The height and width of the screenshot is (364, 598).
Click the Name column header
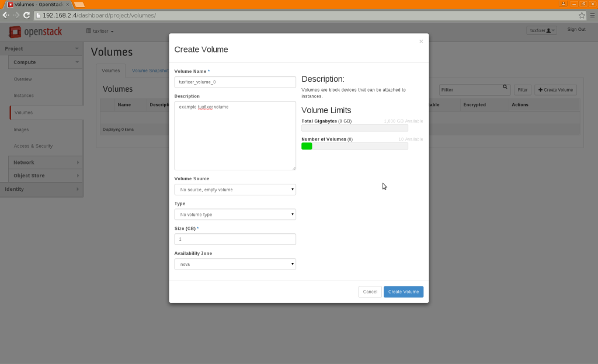pyautogui.click(x=124, y=104)
